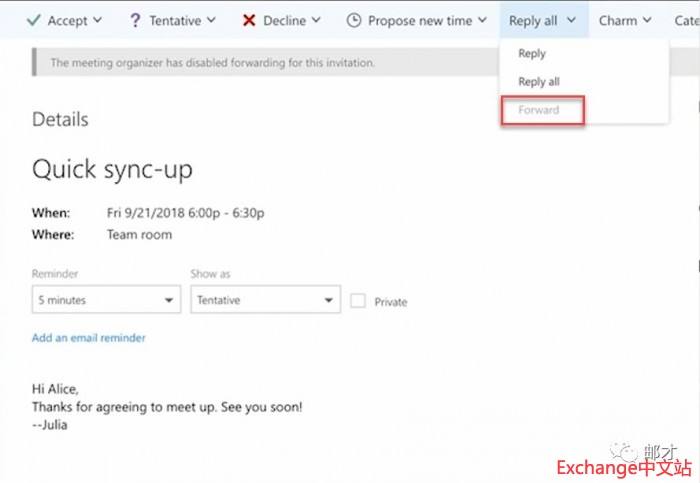700x483 pixels.
Task: Select Reply from the dropdown menu
Action: [x=532, y=54]
